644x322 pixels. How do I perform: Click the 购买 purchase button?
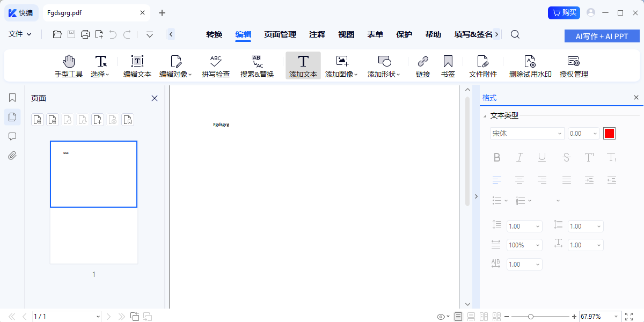(x=564, y=12)
